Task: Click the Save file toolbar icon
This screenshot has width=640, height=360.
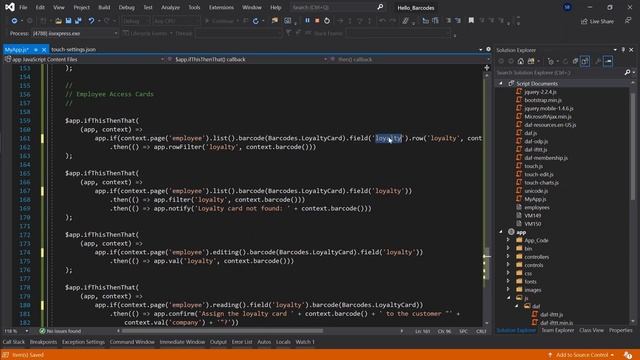Action: point(68,21)
